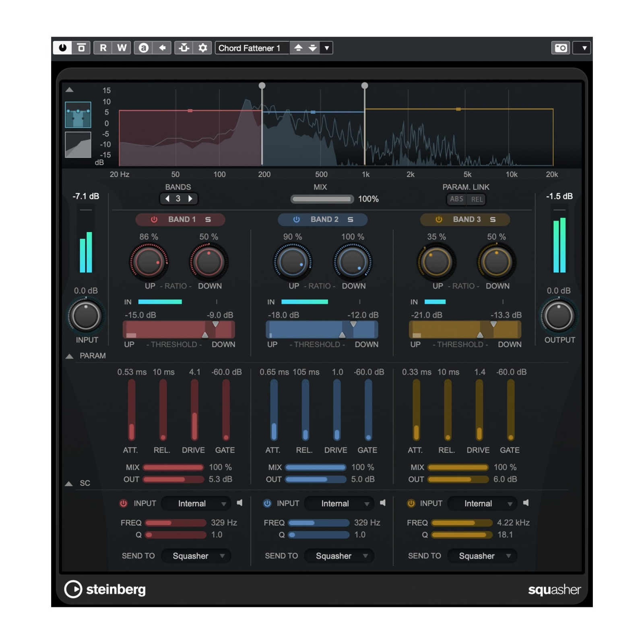Click the Read automation R button
Screen dimensions: 644x644
click(x=103, y=48)
